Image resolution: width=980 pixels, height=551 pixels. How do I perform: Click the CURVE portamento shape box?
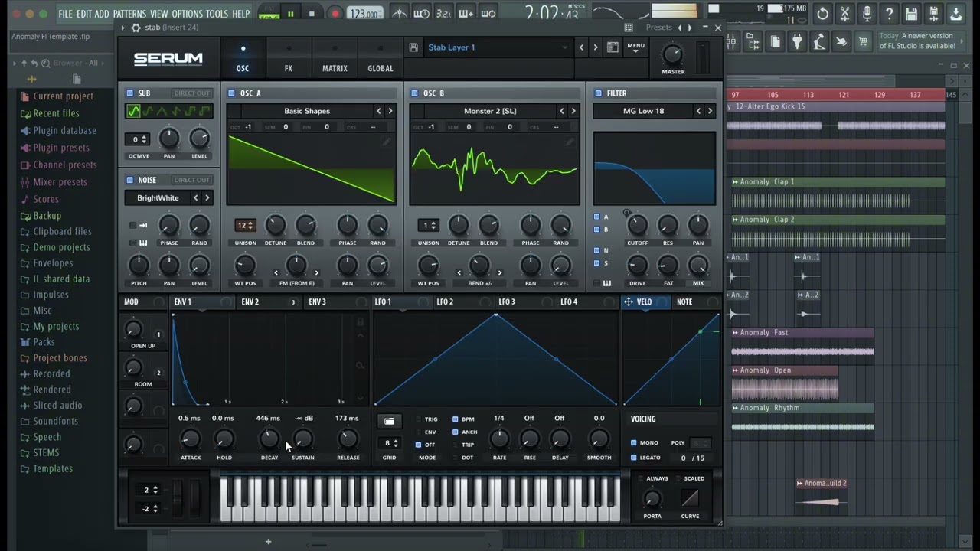tap(690, 499)
